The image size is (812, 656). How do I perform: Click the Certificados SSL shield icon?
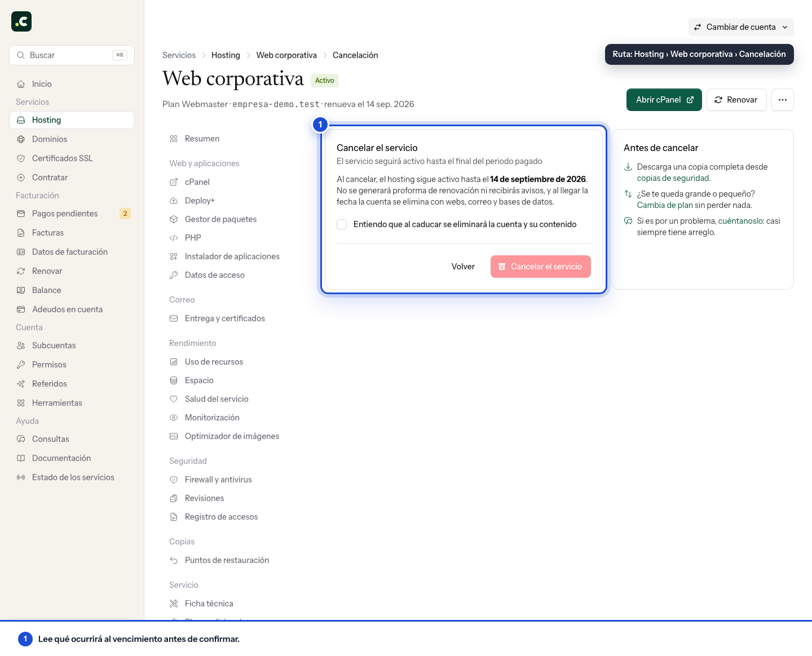click(x=21, y=158)
